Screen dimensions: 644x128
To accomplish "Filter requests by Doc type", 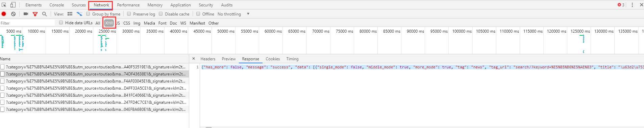I will point(173,23).
